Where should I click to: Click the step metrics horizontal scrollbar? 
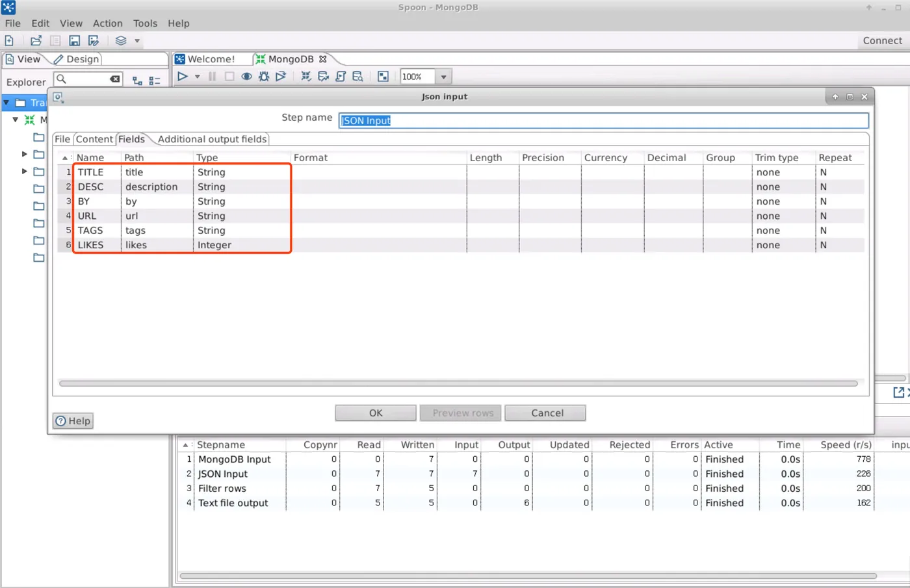[528, 576]
